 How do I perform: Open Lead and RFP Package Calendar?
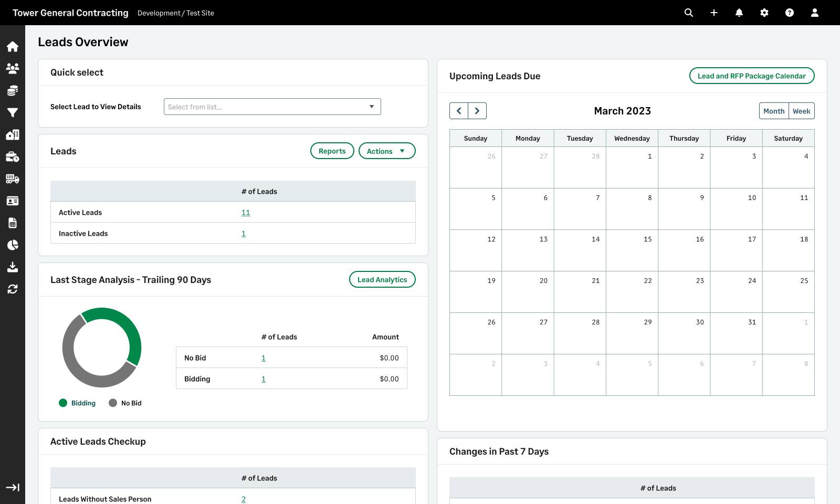pos(751,76)
